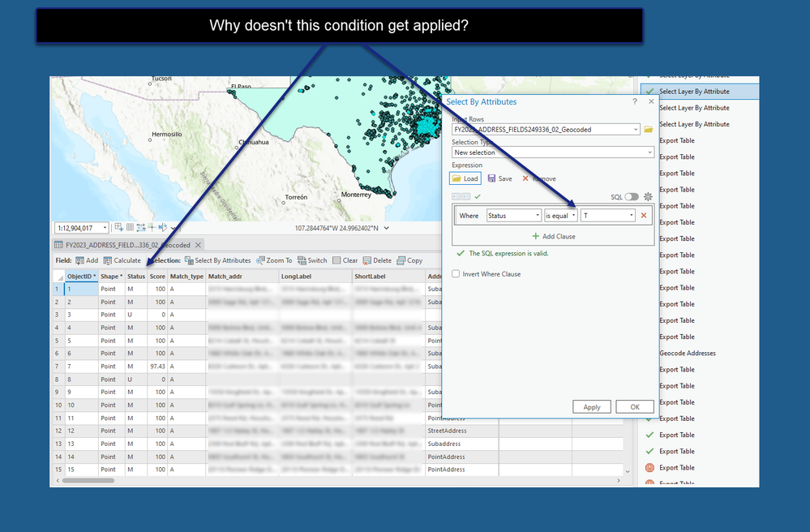The width and height of the screenshot is (810, 532).
Task: Click Copy selection in table toolbar
Action: (x=409, y=260)
